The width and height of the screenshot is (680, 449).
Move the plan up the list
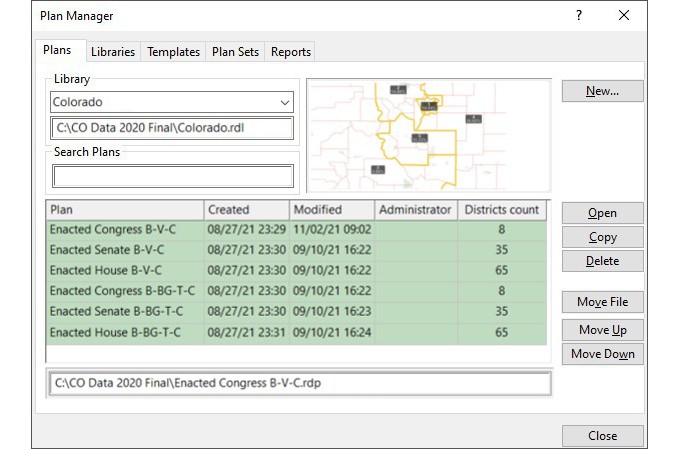[x=602, y=330]
